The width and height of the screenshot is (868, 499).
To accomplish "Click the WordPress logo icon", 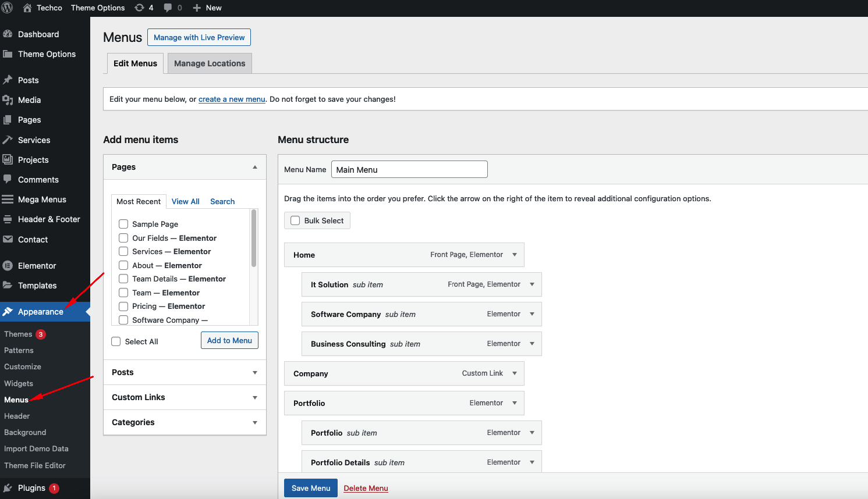I will coord(7,8).
